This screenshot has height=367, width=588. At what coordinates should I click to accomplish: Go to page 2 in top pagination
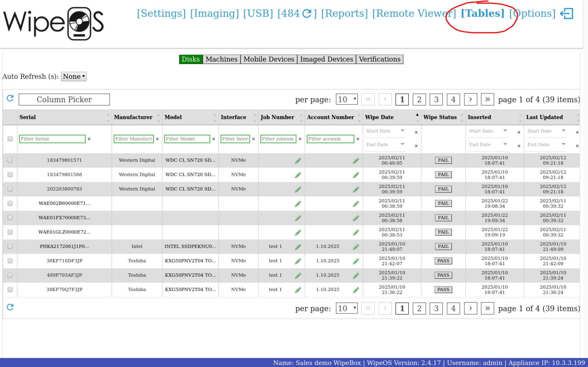(x=419, y=100)
